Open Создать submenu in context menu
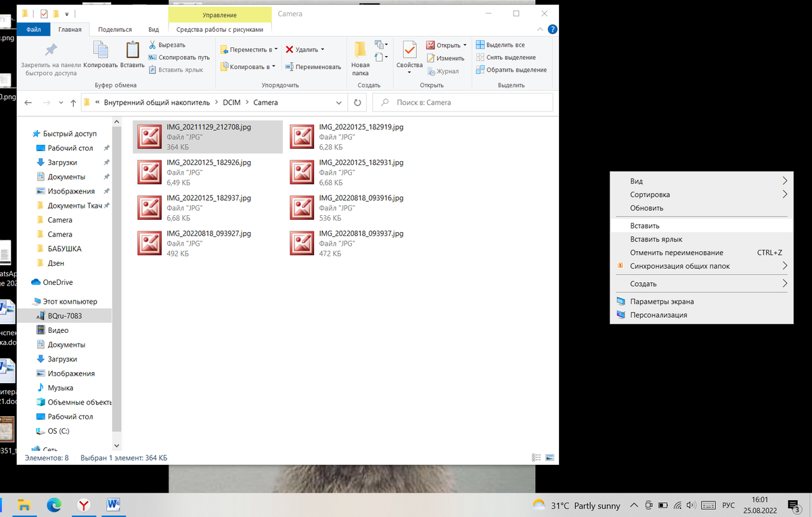Viewport: 812px width, 517px height. pyautogui.click(x=701, y=284)
